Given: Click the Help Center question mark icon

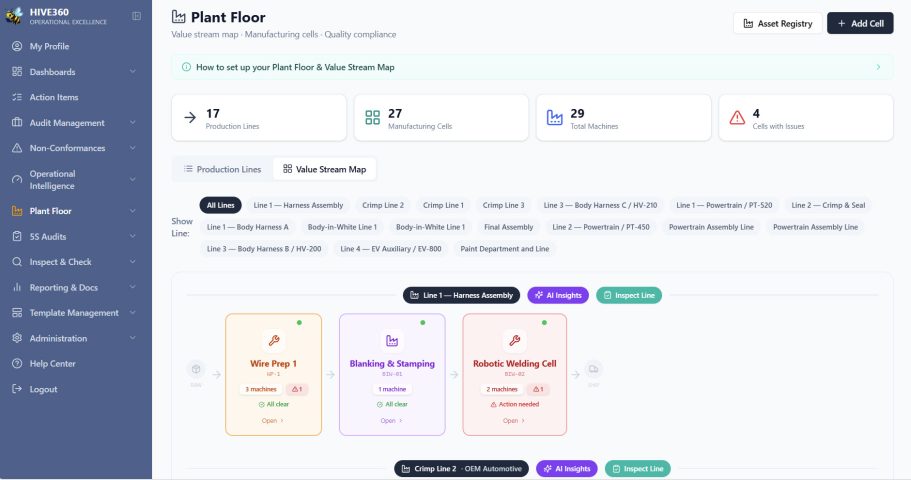Looking at the screenshot, I should (17, 364).
